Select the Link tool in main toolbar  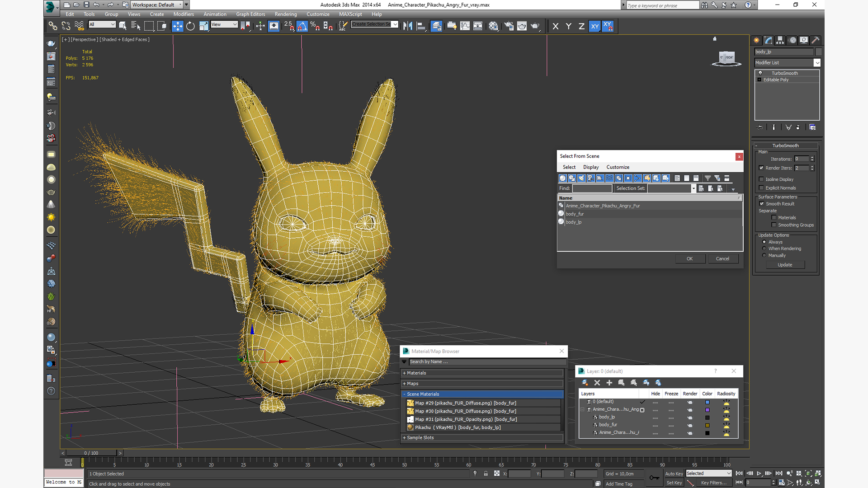coord(53,26)
